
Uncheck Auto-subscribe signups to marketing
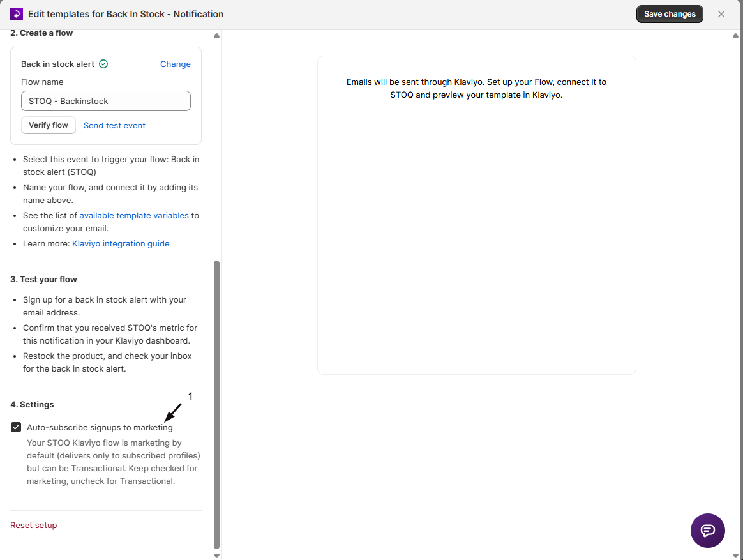[16, 427]
